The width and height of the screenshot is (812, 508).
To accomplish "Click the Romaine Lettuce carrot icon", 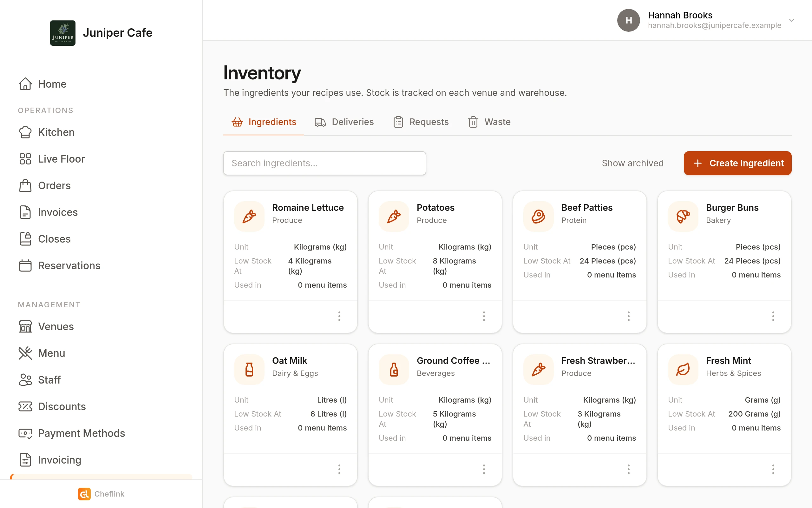I will tap(249, 216).
